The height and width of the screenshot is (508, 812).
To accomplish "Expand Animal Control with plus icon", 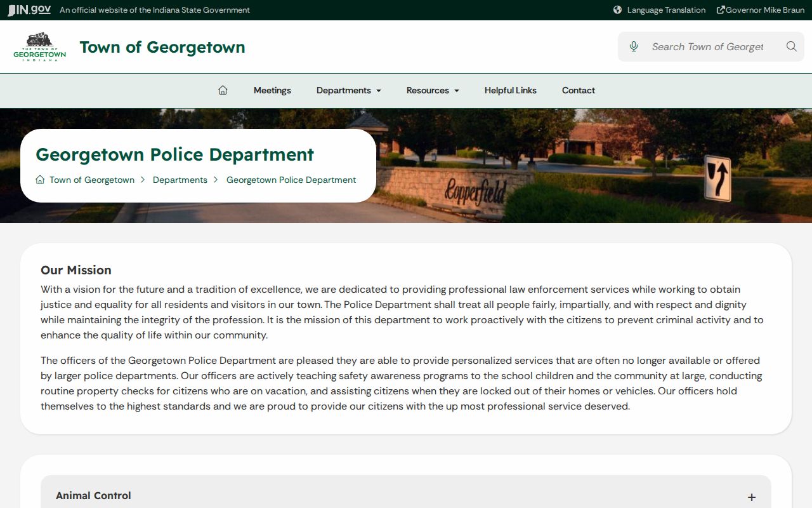I will [x=751, y=497].
